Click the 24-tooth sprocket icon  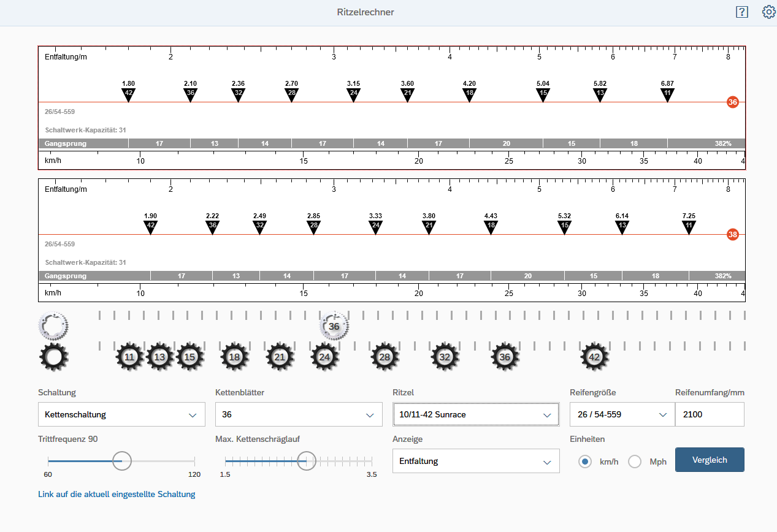point(325,357)
